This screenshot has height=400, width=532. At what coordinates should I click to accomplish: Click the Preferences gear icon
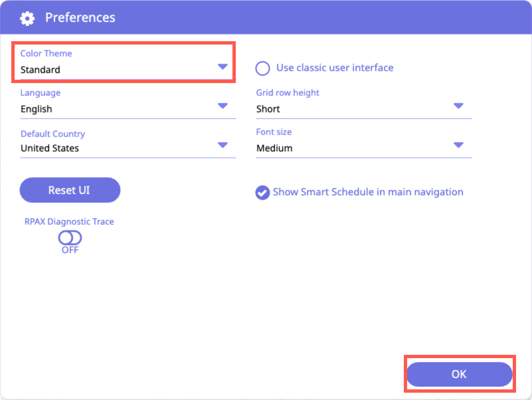click(27, 18)
